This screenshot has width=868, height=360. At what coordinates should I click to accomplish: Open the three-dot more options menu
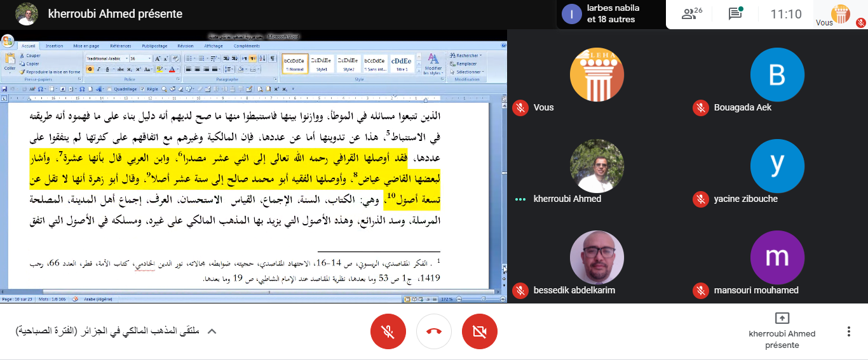848,331
